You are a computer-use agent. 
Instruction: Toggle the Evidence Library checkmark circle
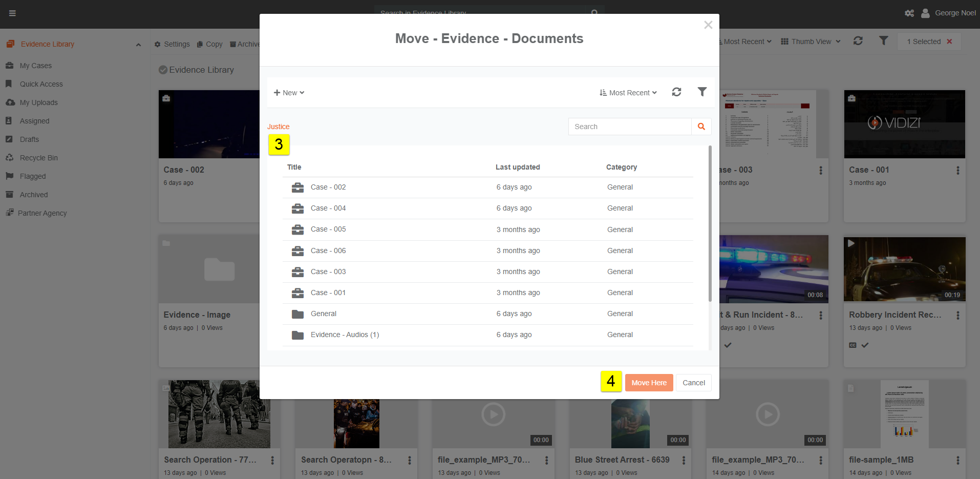(163, 70)
